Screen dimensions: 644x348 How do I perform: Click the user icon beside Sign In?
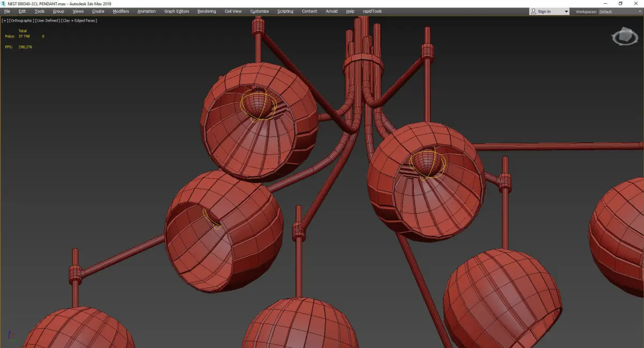pos(533,11)
